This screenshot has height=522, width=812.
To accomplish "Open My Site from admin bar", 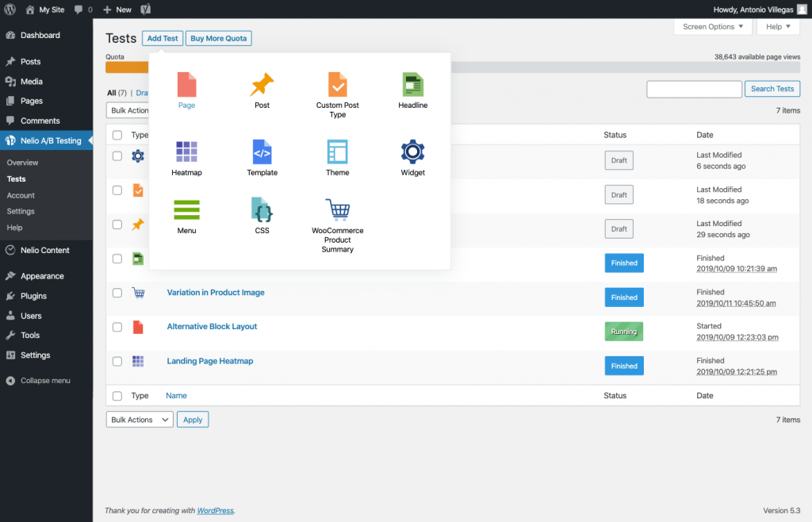I will 44,10.
